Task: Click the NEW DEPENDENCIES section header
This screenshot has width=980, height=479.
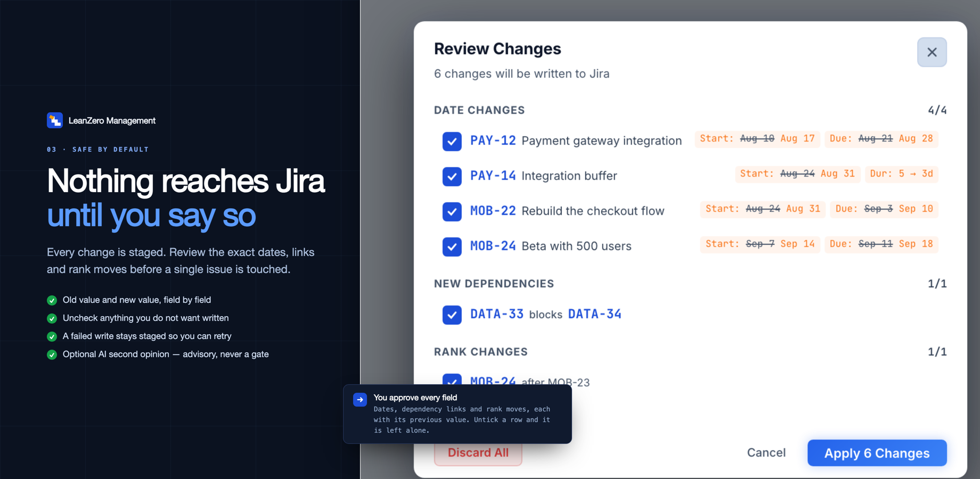Action: coord(494,284)
